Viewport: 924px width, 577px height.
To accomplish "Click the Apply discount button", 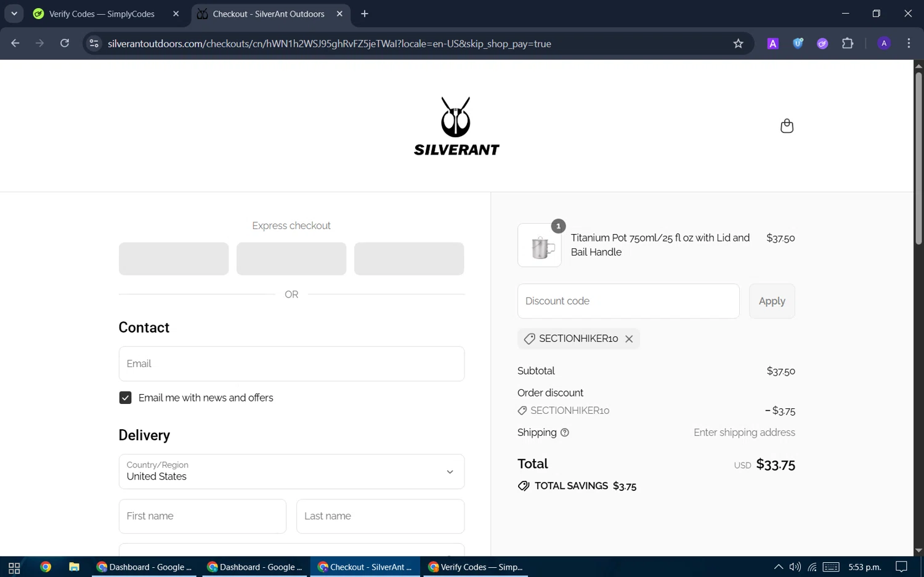I will [x=772, y=301].
